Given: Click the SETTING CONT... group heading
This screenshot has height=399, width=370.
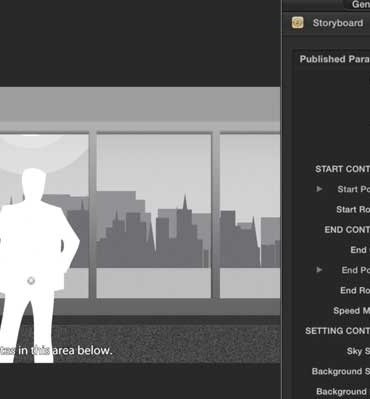Looking at the screenshot, I should [337, 331].
